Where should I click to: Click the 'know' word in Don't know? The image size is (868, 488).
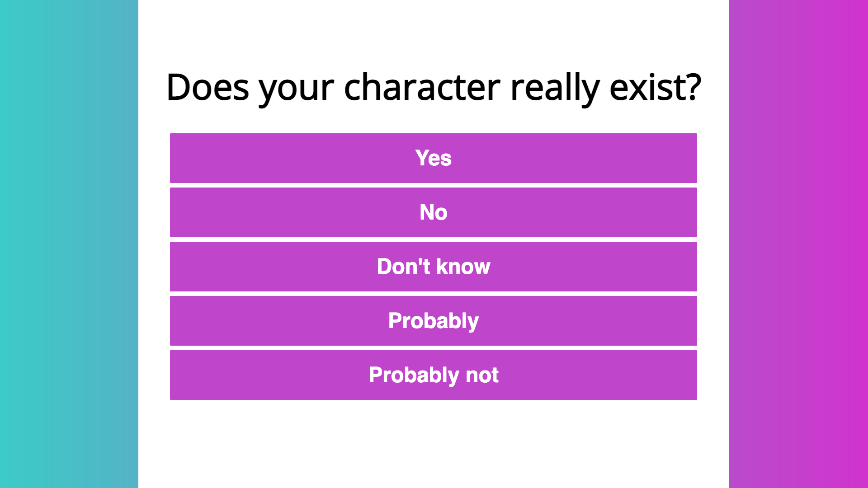[x=463, y=267]
